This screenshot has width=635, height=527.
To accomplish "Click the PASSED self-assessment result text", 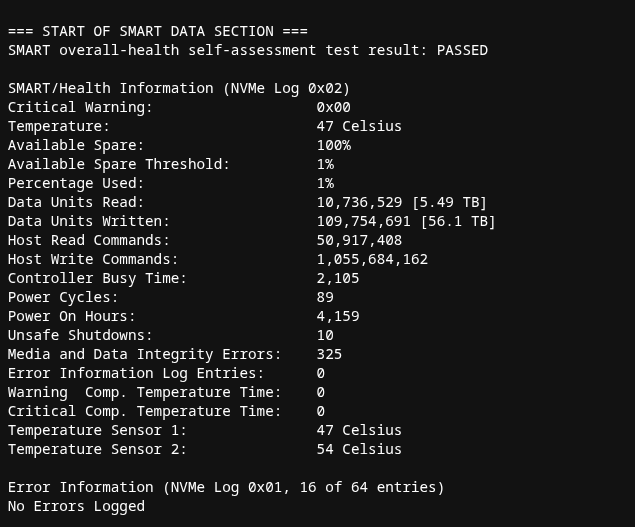I will pyautogui.click(x=462, y=50).
